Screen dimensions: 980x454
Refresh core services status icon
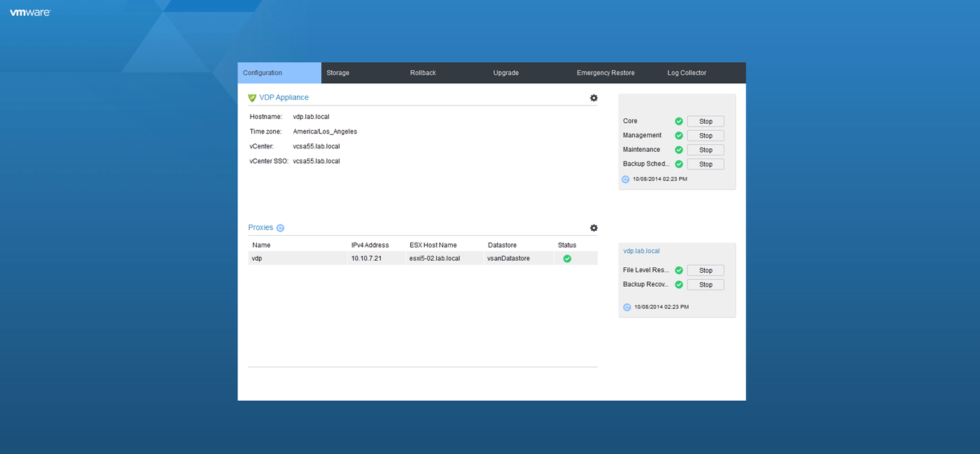(626, 179)
